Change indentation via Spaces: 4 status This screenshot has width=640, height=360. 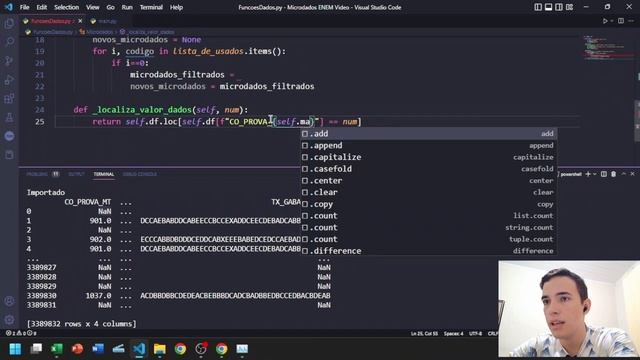(453, 333)
